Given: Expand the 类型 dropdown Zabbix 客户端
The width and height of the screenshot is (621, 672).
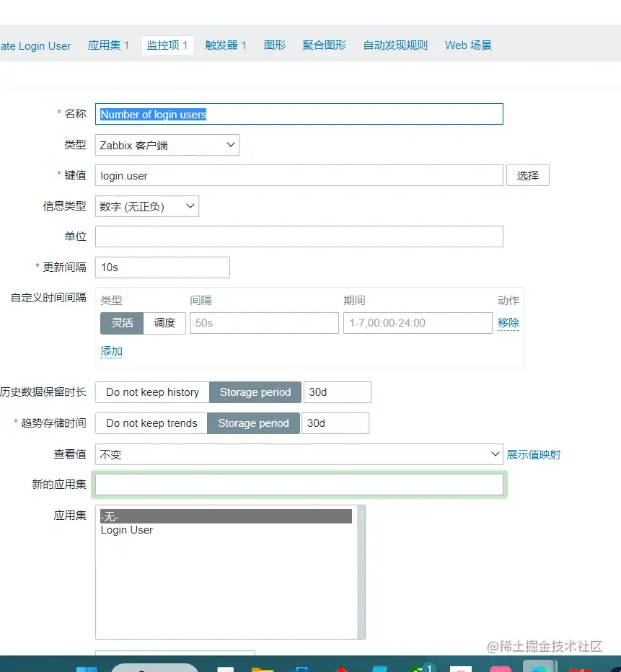Looking at the screenshot, I should pos(167,145).
